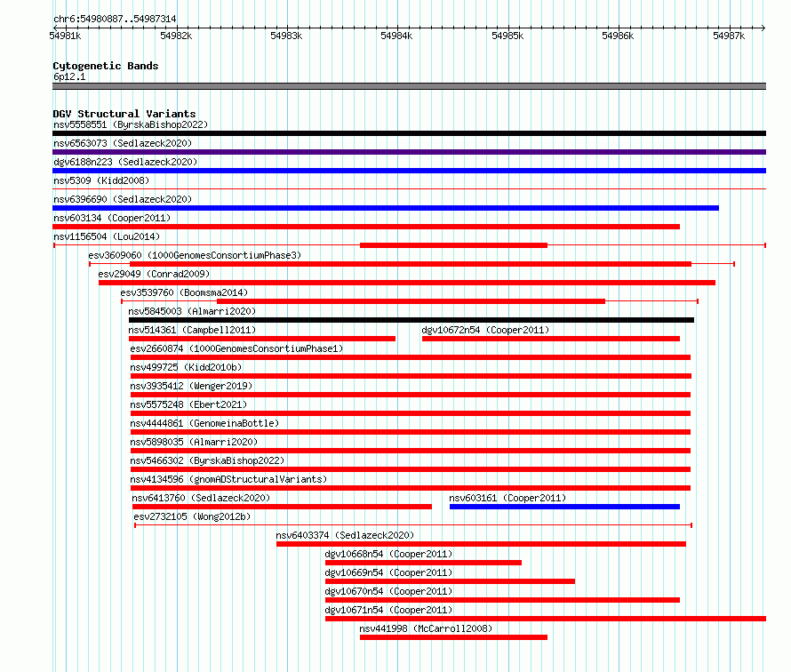Screen dimensions: 791x672
Task: Click nsv6396690 (Sedlazeck2020) label
Action: [123, 199]
